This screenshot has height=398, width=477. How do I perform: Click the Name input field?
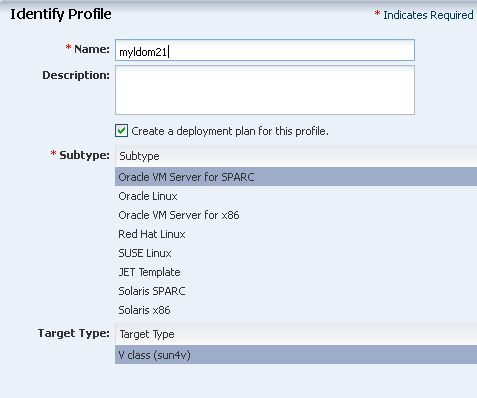tap(265, 50)
